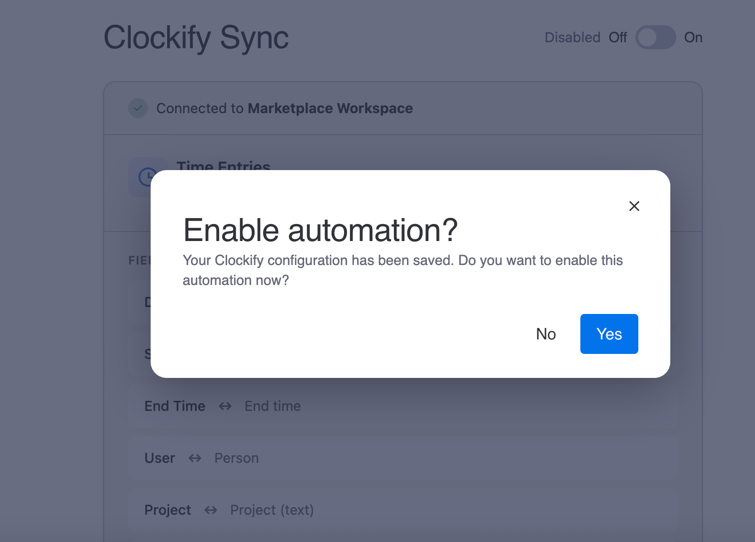Click the green connected checkmark icon
Screen dimensions: 755x542
point(138,108)
